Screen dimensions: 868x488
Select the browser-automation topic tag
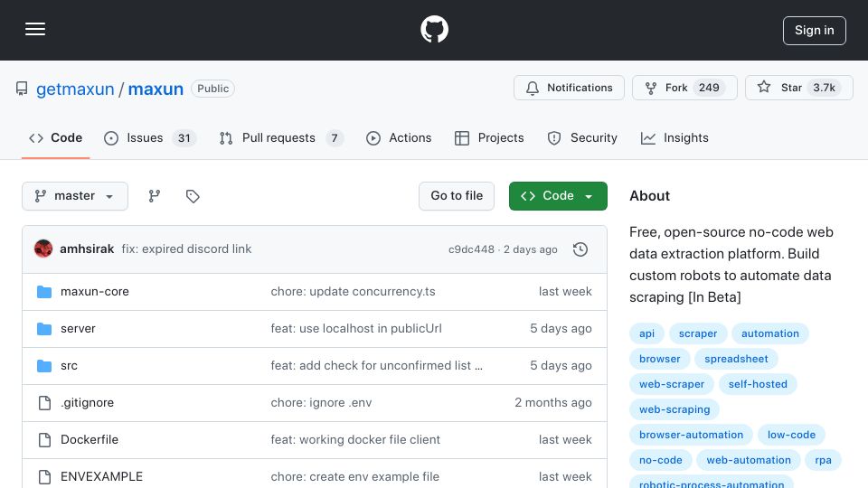point(691,435)
